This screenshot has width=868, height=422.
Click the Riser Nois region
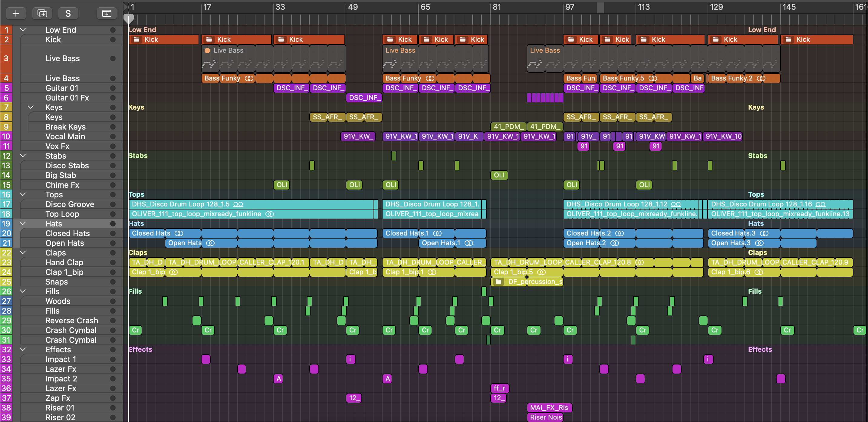click(x=546, y=417)
